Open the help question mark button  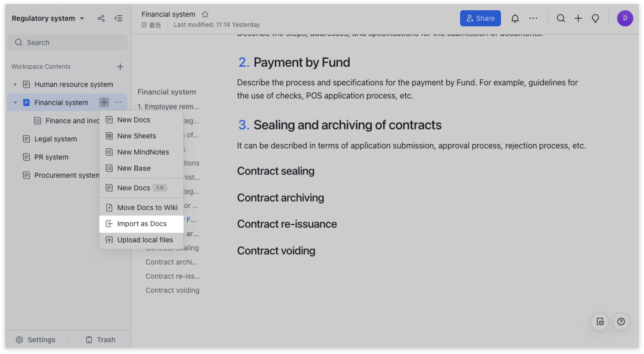click(x=621, y=322)
